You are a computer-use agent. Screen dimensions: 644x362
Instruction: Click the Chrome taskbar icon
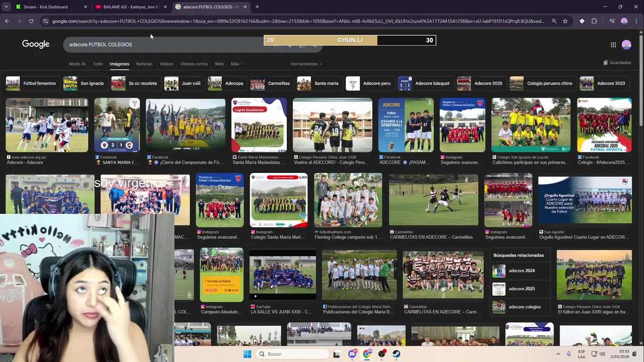click(367, 354)
